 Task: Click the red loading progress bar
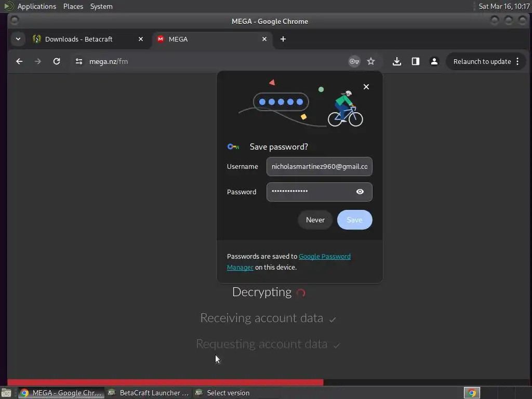tap(165, 382)
